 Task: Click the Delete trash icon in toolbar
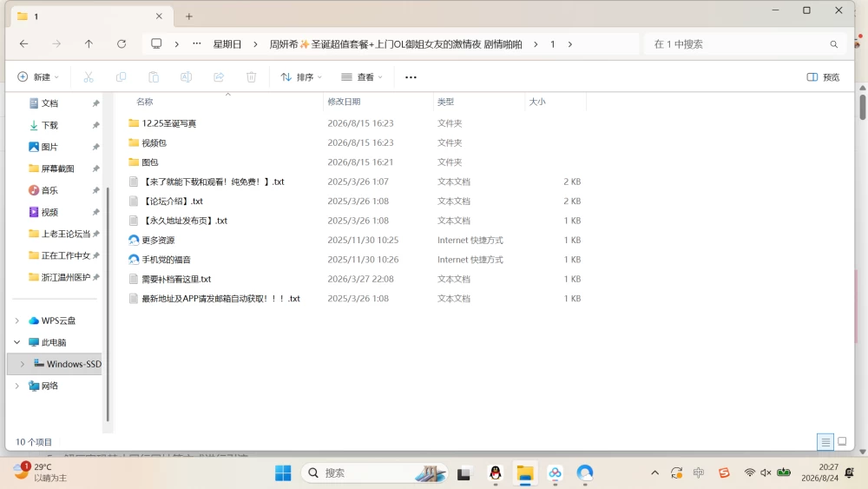pos(252,77)
